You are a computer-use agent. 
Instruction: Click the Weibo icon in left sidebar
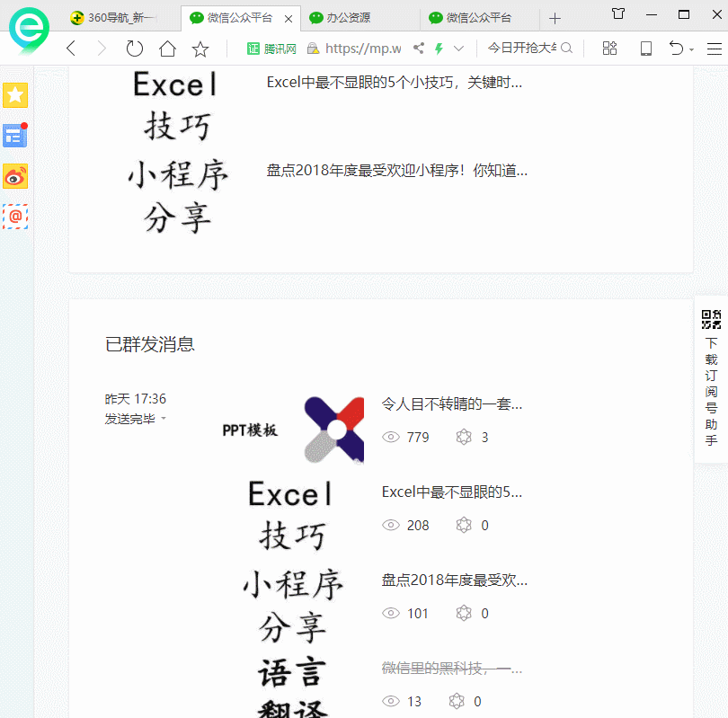(15, 176)
